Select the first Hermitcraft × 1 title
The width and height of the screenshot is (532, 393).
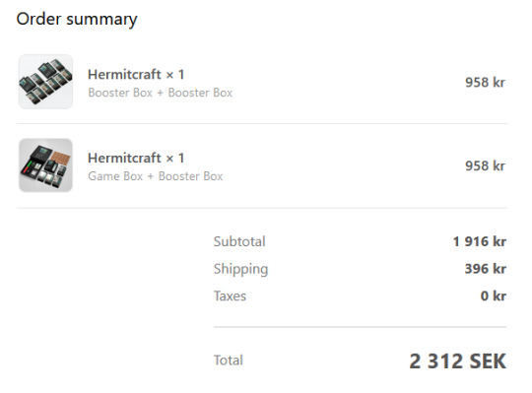point(136,74)
